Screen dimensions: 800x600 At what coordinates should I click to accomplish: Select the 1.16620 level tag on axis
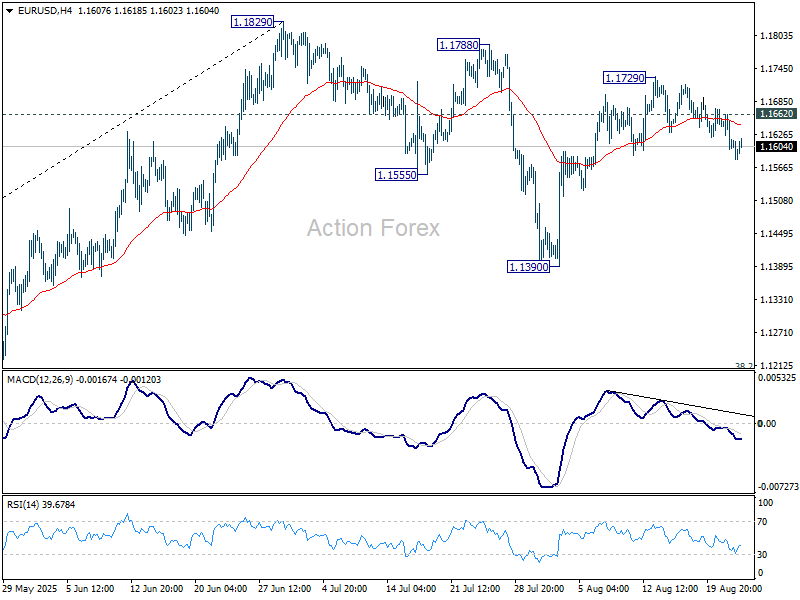pyautogui.click(x=776, y=115)
